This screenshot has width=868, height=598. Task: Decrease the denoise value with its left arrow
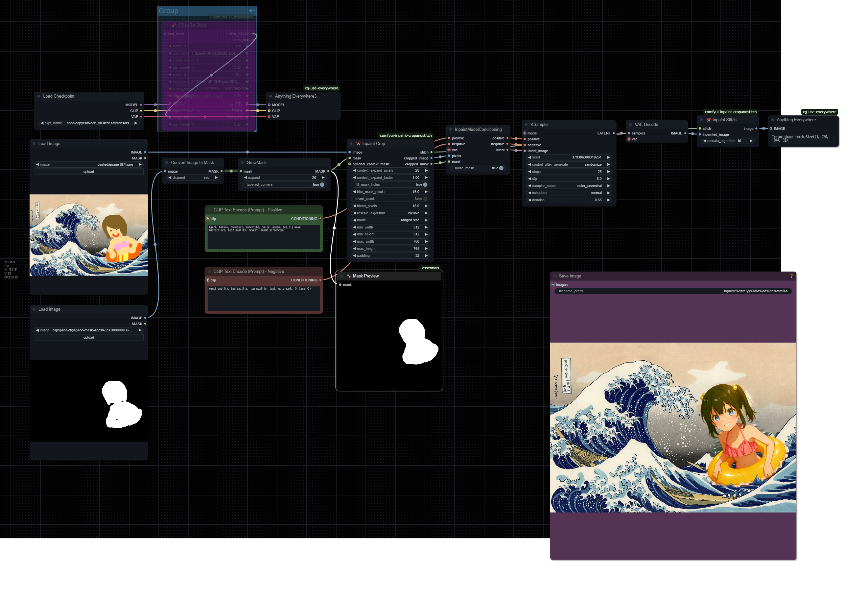(x=529, y=200)
